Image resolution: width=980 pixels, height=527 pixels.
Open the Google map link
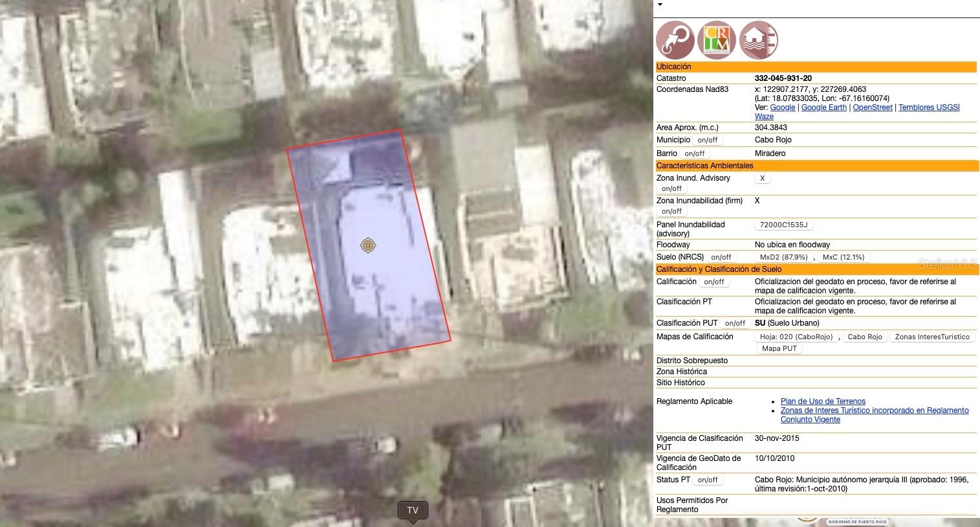point(783,107)
